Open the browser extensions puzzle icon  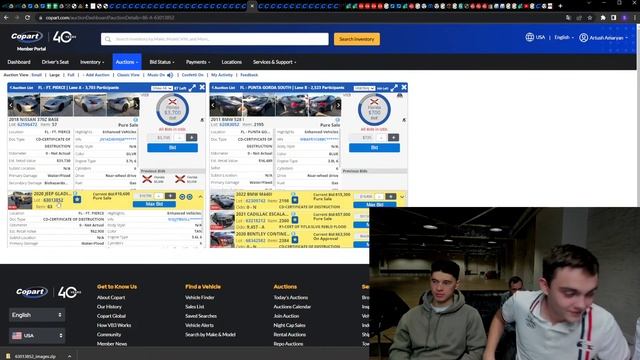603,18
